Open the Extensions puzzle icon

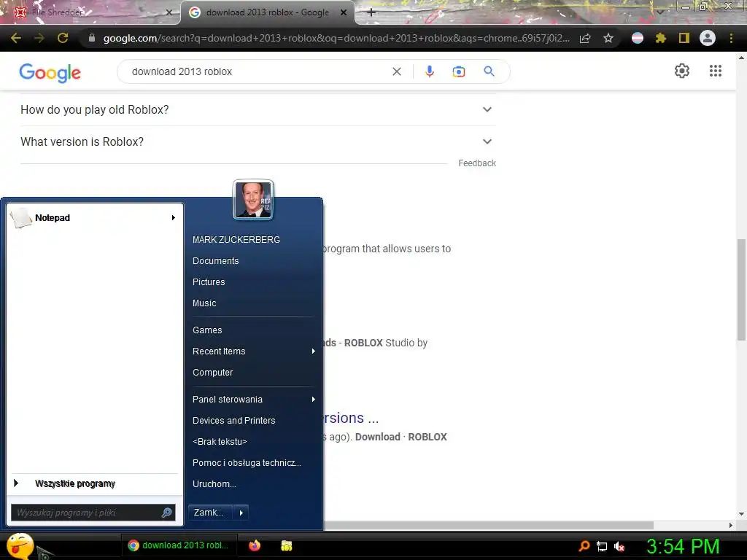pyautogui.click(x=661, y=38)
